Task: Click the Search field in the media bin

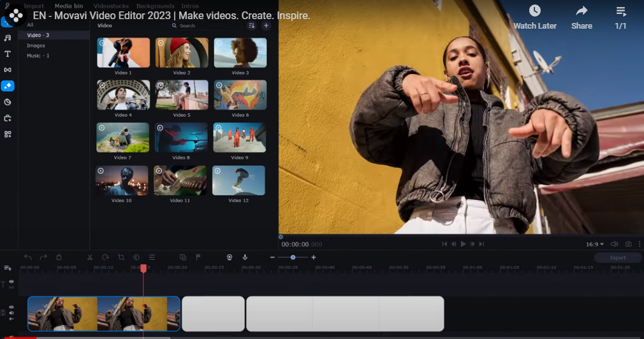Action: [x=206, y=25]
